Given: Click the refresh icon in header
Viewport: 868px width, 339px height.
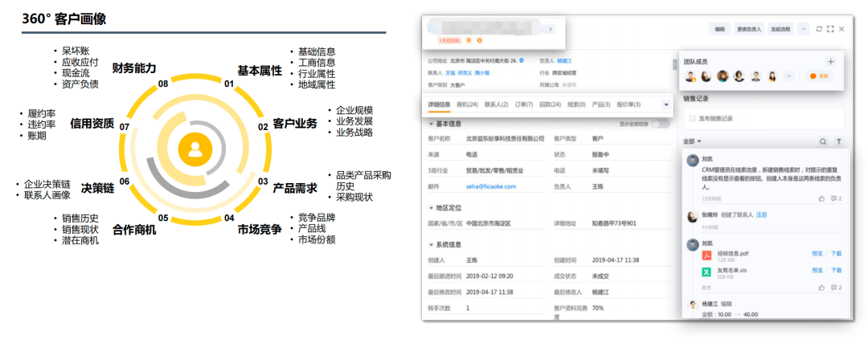Looking at the screenshot, I should tap(818, 29).
